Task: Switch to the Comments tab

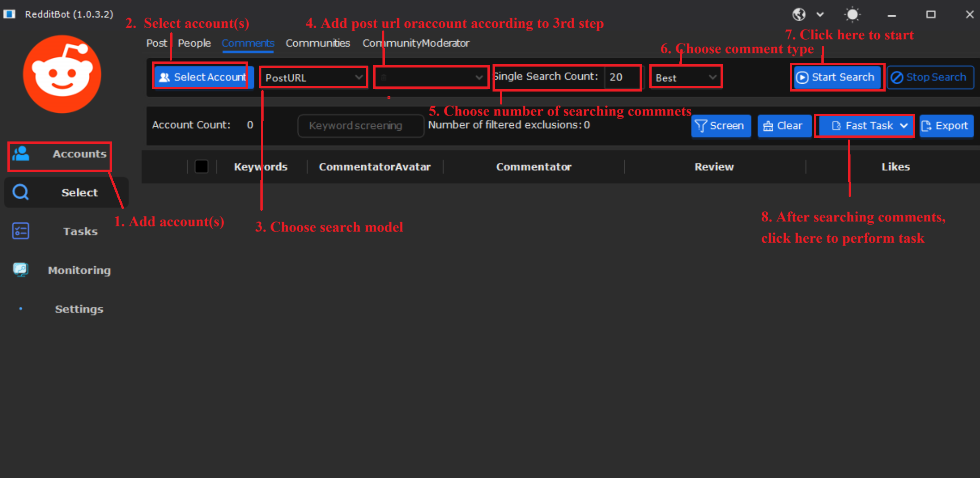Action: [x=248, y=43]
